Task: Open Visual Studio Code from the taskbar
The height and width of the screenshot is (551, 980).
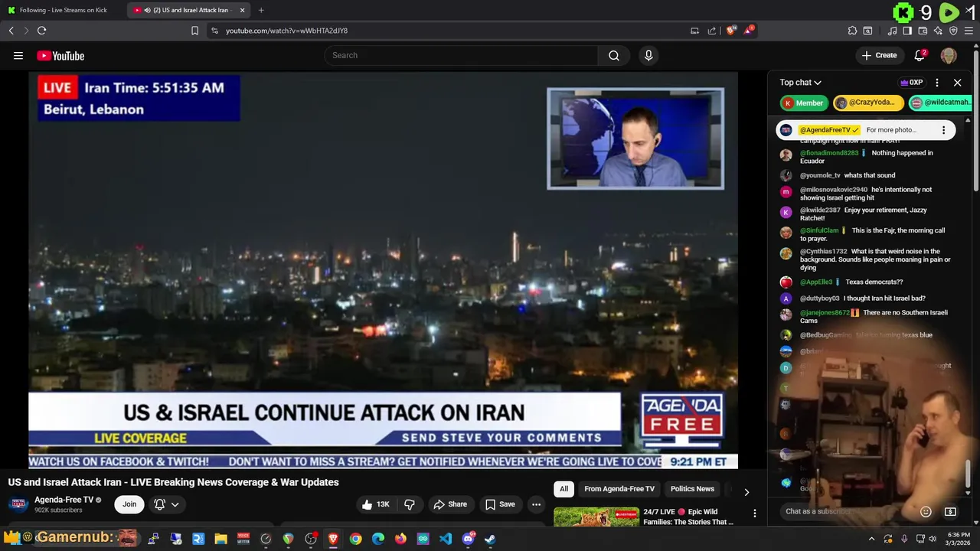Action: (446, 539)
